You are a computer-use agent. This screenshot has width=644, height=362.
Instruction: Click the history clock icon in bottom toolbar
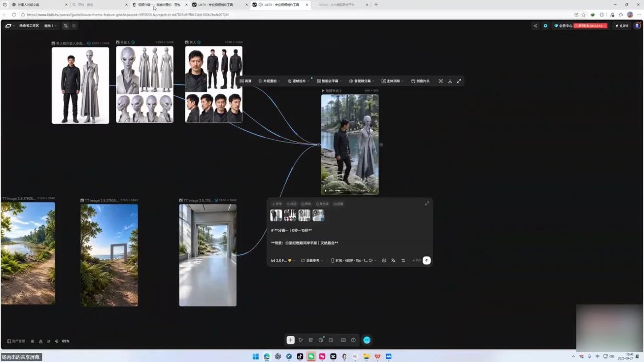tap(331, 340)
